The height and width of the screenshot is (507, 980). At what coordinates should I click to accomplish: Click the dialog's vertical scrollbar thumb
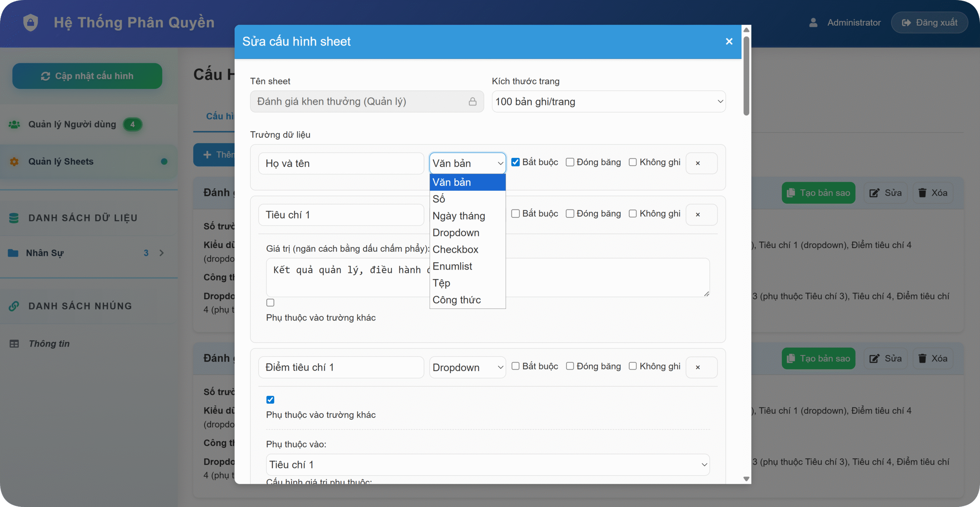pos(746,76)
